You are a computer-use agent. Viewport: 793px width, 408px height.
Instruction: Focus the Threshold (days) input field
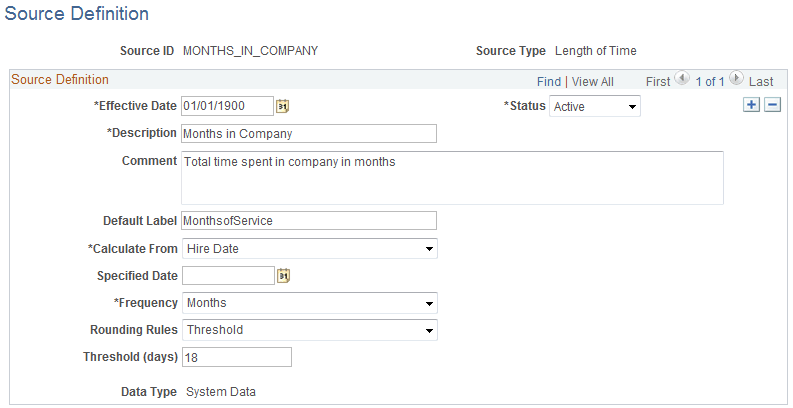click(236, 357)
